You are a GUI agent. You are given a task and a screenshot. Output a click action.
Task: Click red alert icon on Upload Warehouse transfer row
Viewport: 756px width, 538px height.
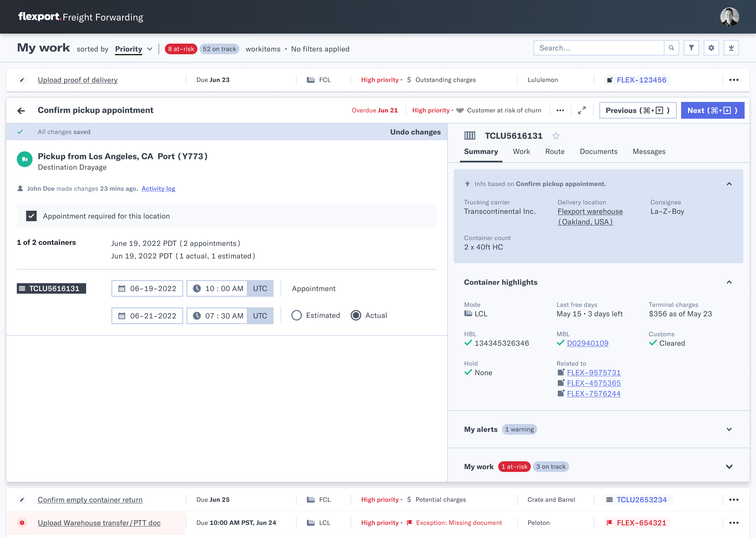tap(22, 523)
